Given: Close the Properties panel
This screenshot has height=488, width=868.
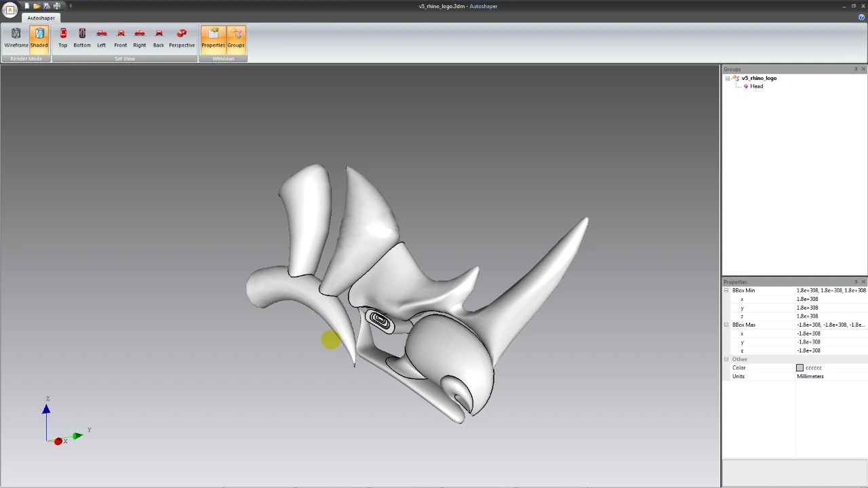Looking at the screenshot, I should (863, 282).
